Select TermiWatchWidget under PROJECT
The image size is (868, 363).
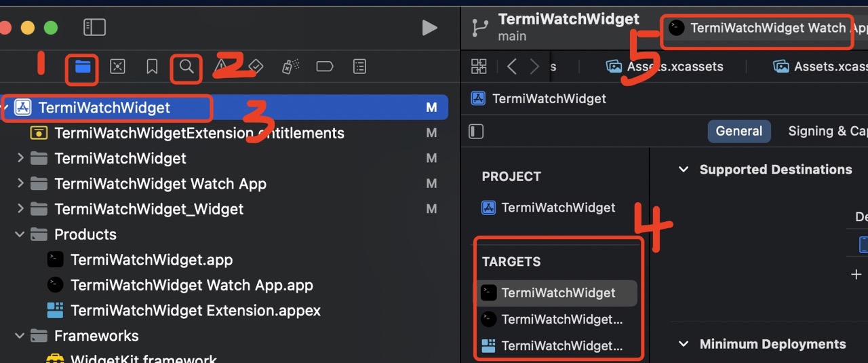tap(549, 208)
